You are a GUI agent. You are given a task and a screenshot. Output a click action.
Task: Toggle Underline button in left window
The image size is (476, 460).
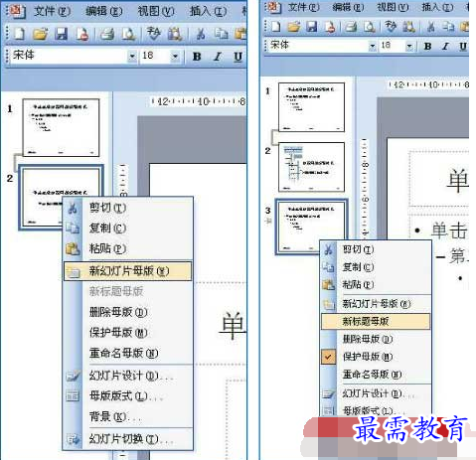tap(238, 57)
